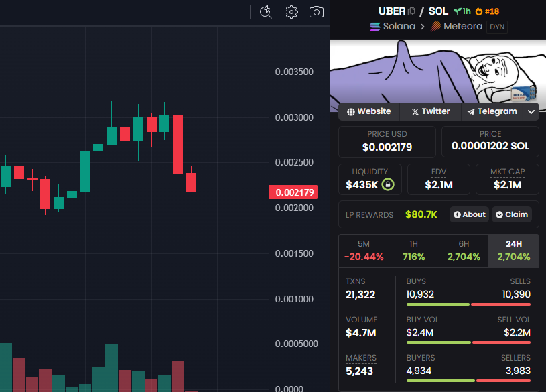Click the BUYS 10,932 value

pyautogui.click(x=420, y=294)
